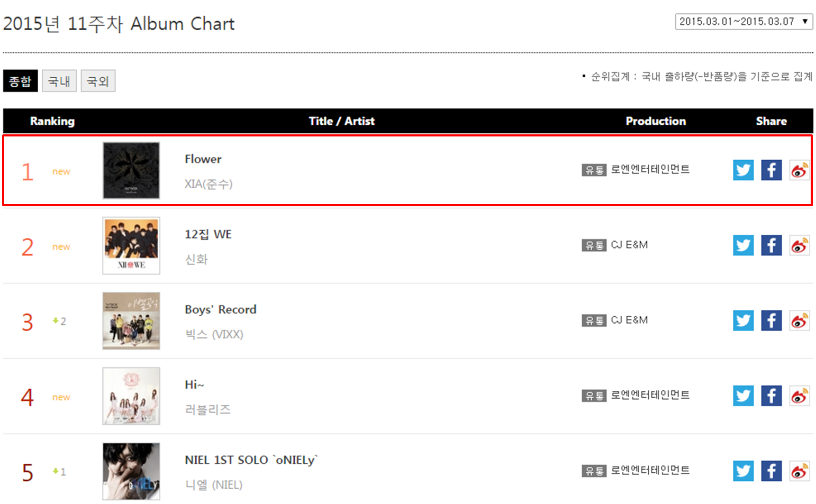Click the Flower album cover thumbnail
Image resolution: width=816 pixels, height=504 pixels.
click(x=131, y=170)
